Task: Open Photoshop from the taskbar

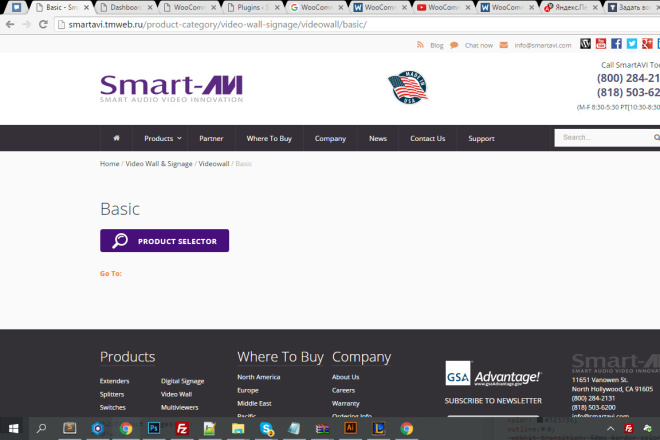Action: 154,429
